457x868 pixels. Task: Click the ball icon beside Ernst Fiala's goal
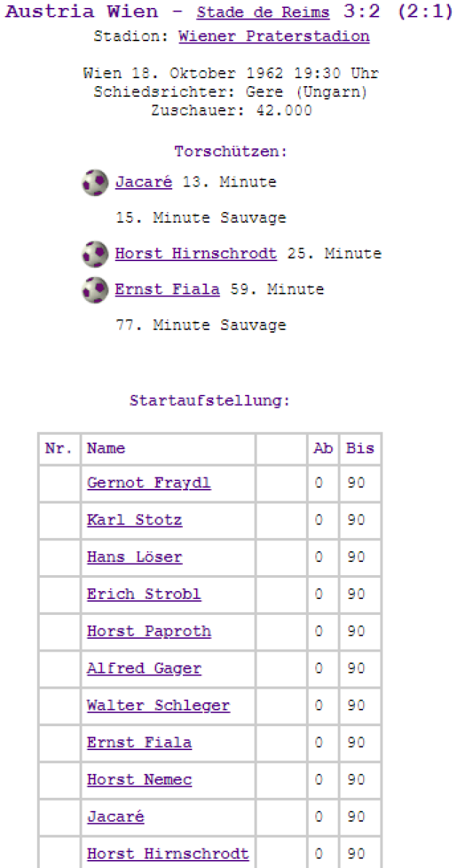click(95, 289)
